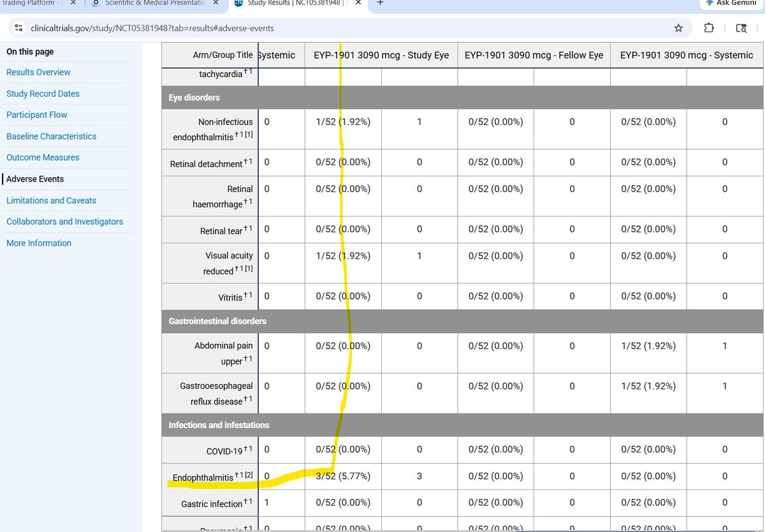Open Participant Flow section link

[36, 115]
